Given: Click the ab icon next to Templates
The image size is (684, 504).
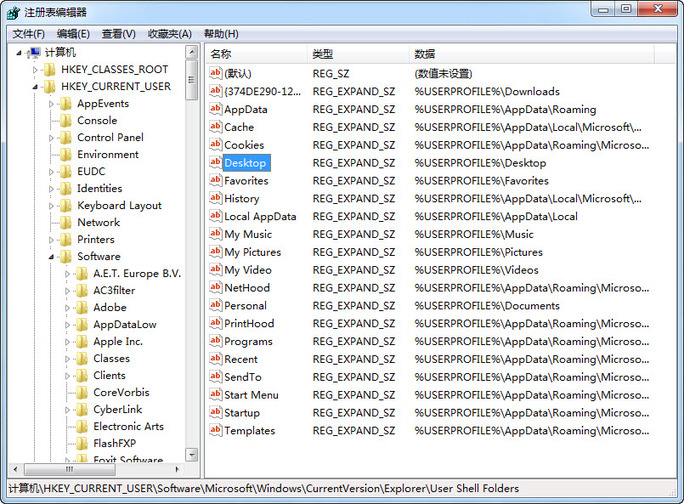Looking at the screenshot, I should (x=215, y=430).
